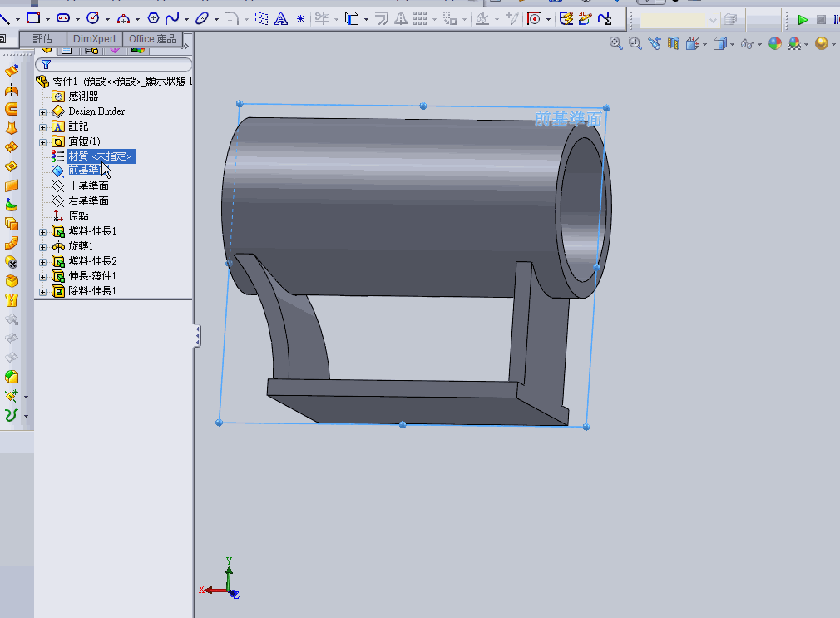
Task: Select the Corner Rectangle sketch tool
Action: pyautogui.click(x=33, y=18)
